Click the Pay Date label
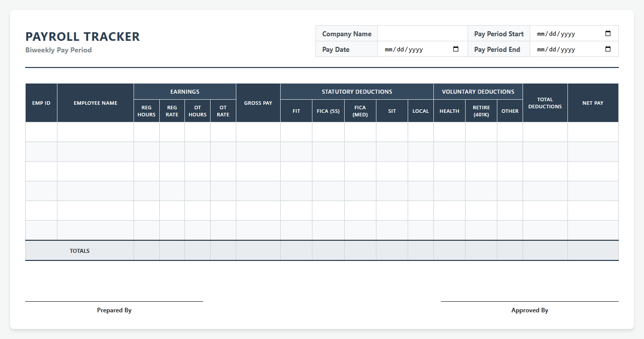 336,49
